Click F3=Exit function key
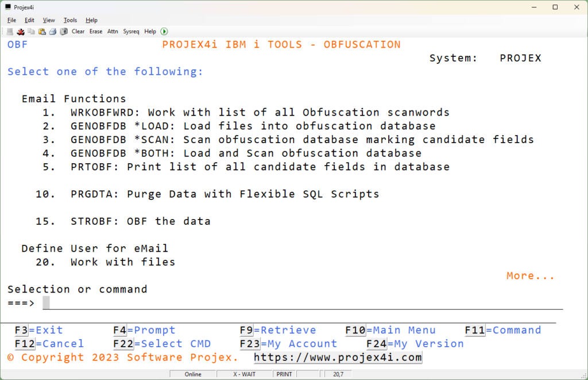588x380 pixels. click(38, 330)
